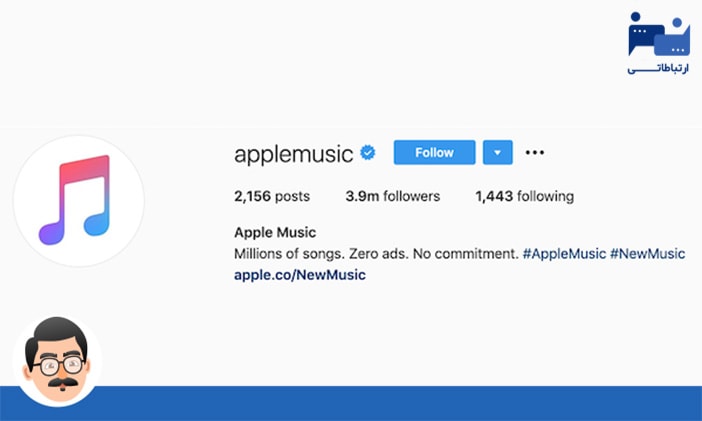The image size is (702, 421).
Task: Click the Apple Music note profile picture
Action: click(79, 200)
